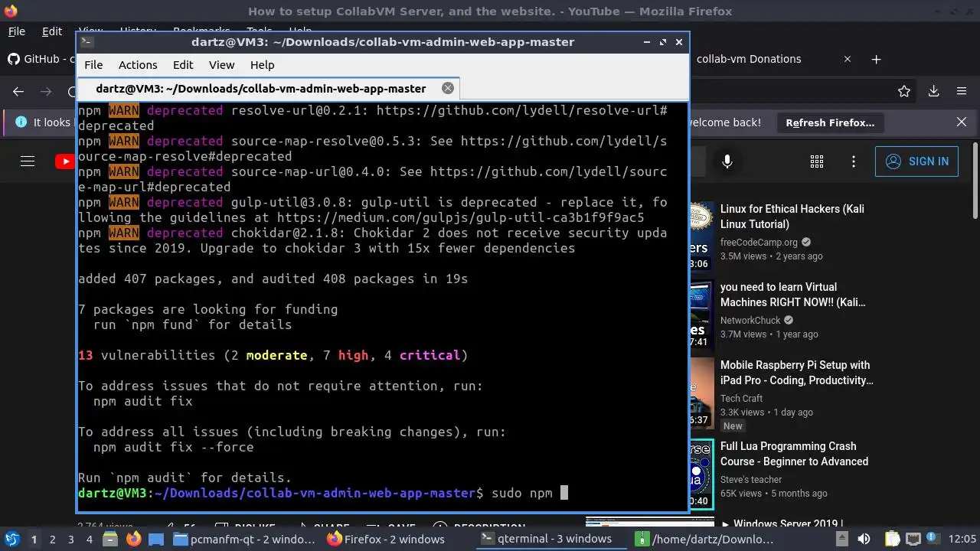
Task: Open Steve's teacher channel link
Action: pos(751,479)
